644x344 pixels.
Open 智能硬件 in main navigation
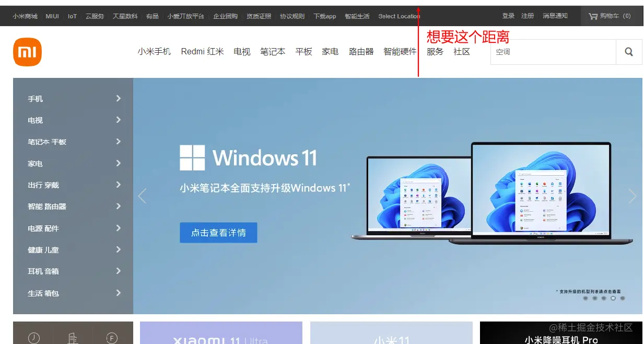coord(400,52)
